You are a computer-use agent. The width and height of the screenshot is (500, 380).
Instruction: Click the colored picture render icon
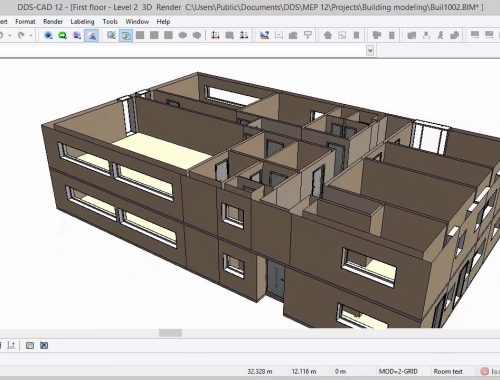(x=264, y=35)
